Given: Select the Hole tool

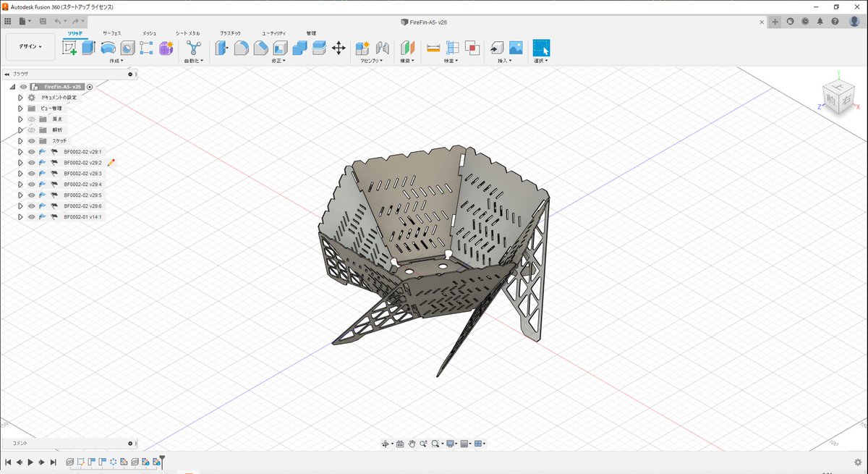Looking at the screenshot, I should pos(127,48).
